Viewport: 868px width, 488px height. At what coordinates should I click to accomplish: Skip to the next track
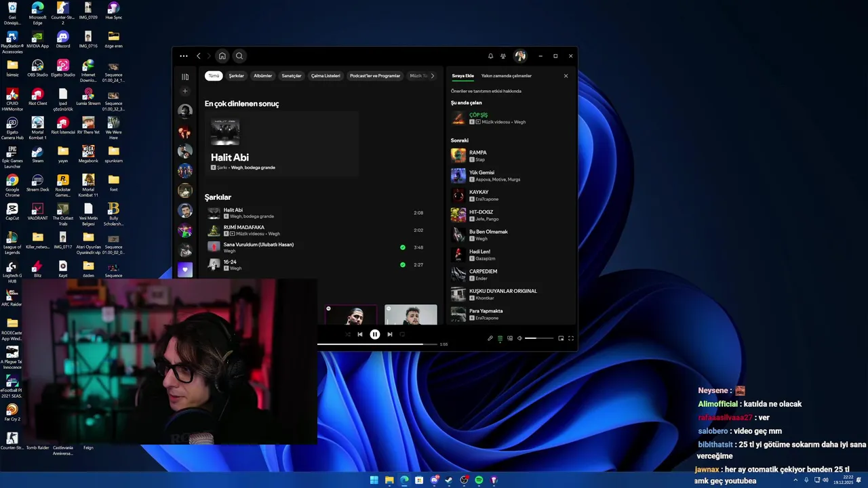pos(389,334)
